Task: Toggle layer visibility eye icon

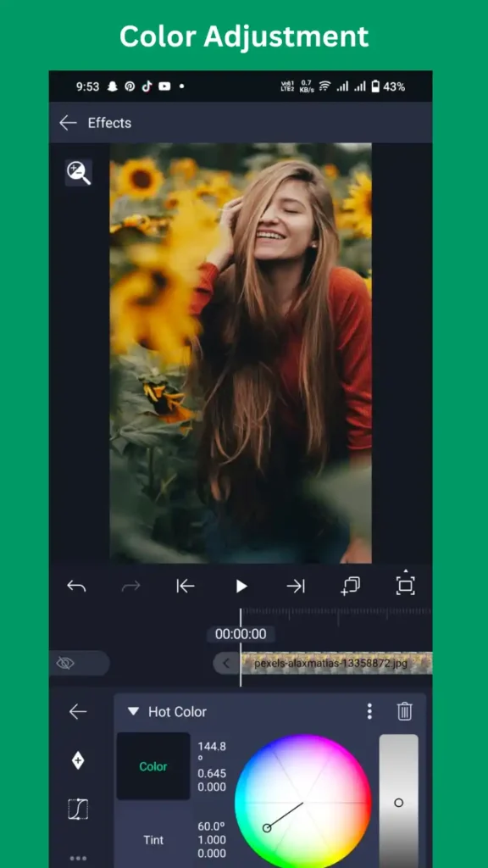Action: tap(65, 663)
